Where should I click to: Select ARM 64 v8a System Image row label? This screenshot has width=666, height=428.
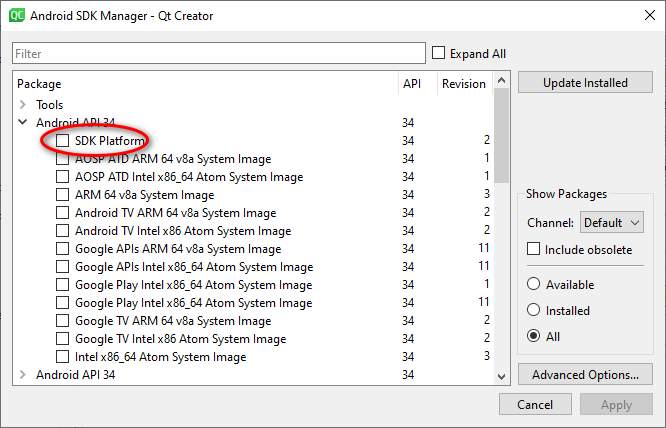click(144, 194)
